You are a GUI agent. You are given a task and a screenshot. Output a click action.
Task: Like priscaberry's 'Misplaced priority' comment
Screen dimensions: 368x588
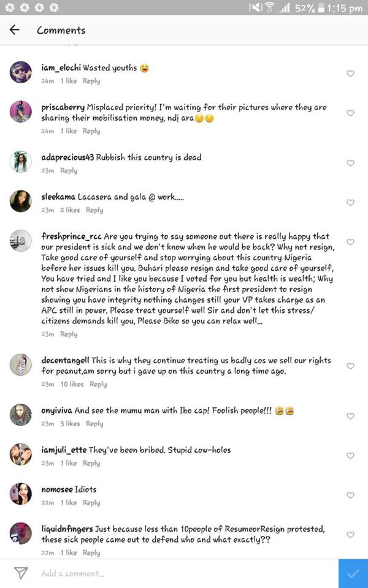tap(350, 113)
